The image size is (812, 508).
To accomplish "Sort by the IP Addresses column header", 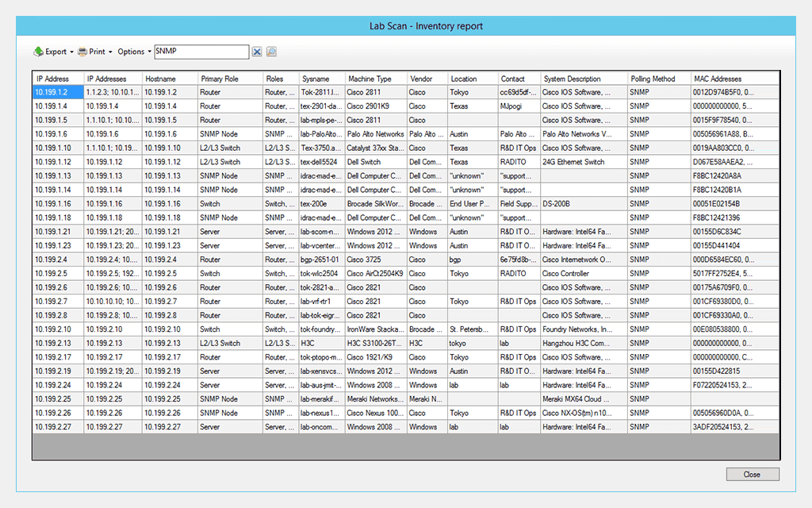I will pyautogui.click(x=113, y=79).
